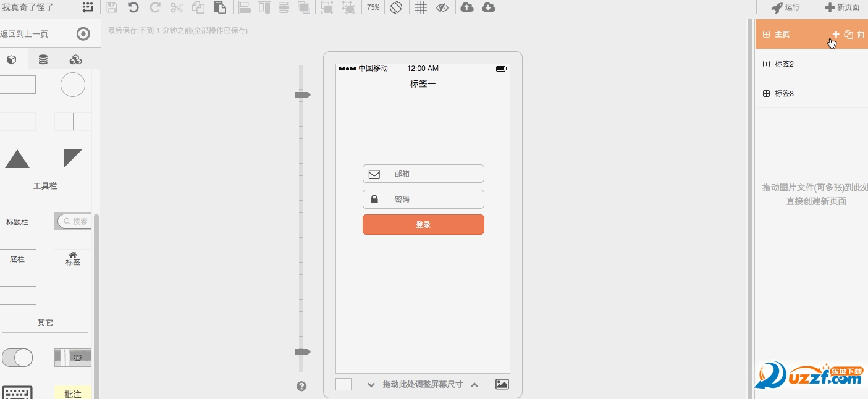Select the map image widget
This screenshot has height=399, width=868.
pos(73,357)
